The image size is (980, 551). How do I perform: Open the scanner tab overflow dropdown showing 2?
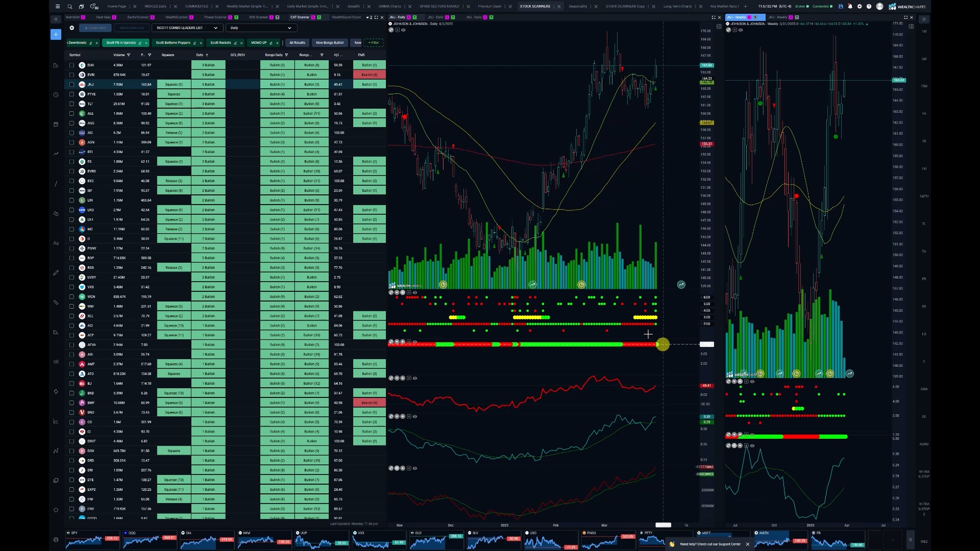369,17
